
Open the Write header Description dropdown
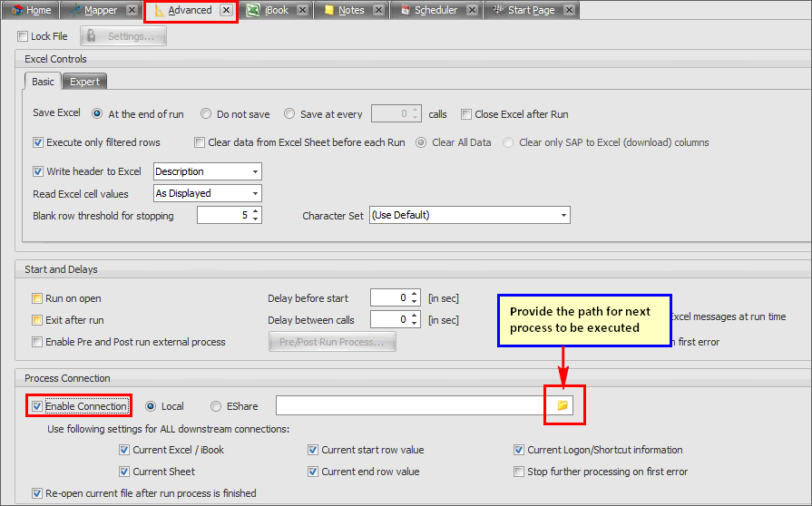[x=256, y=171]
